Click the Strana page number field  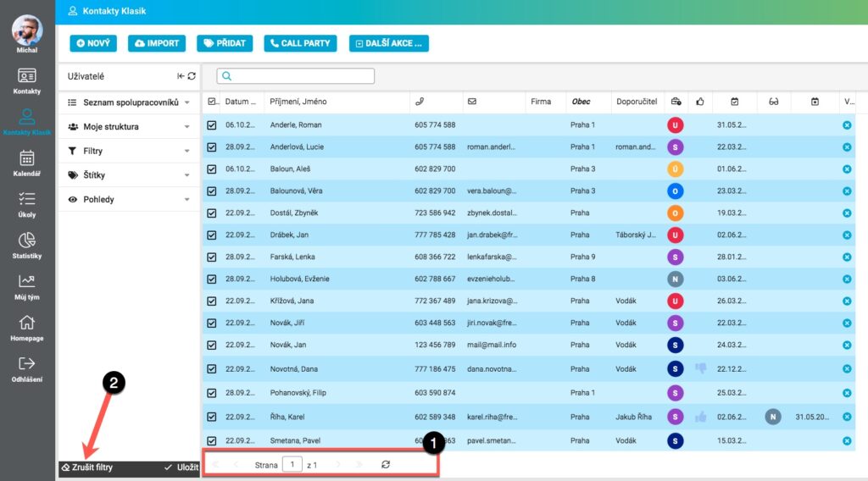292,464
